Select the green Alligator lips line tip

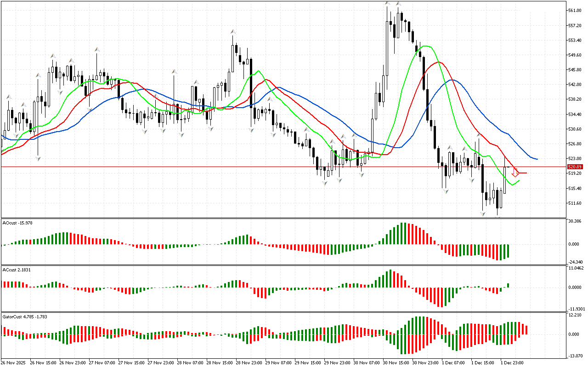(519, 181)
